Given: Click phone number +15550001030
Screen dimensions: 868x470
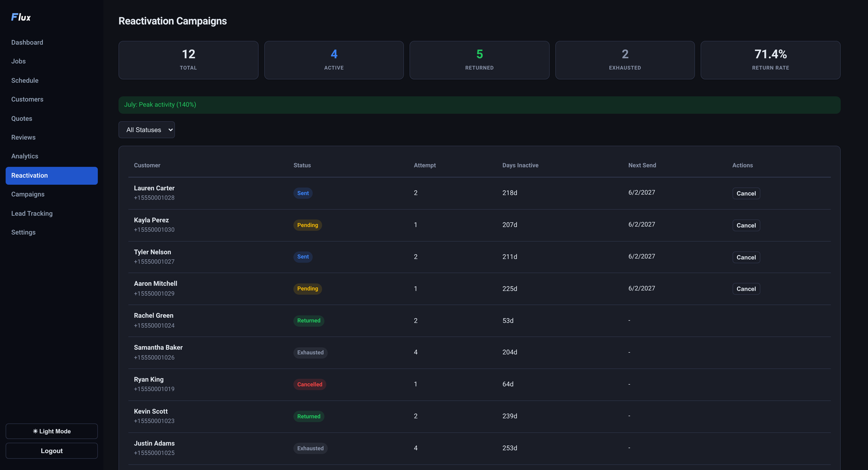Looking at the screenshot, I should pyautogui.click(x=154, y=230).
